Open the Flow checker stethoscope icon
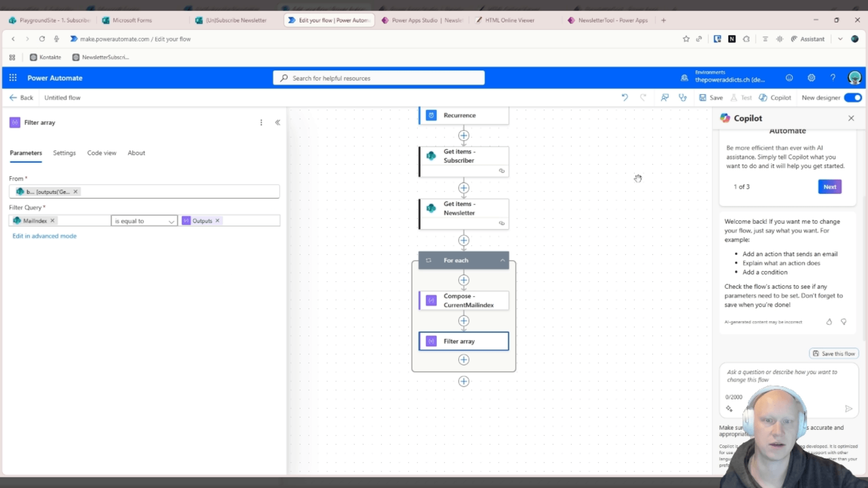 tap(683, 98)
